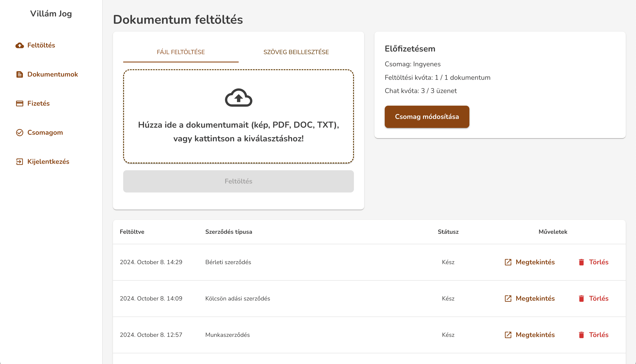Click Megtekintés for Kölcsön adási szerződés
The width and height of the screenshot is (636, 364).
(x=530, y=299)
